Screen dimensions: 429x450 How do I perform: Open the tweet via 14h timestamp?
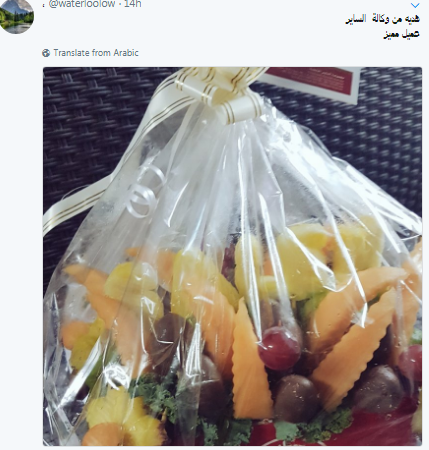point(133,4)
